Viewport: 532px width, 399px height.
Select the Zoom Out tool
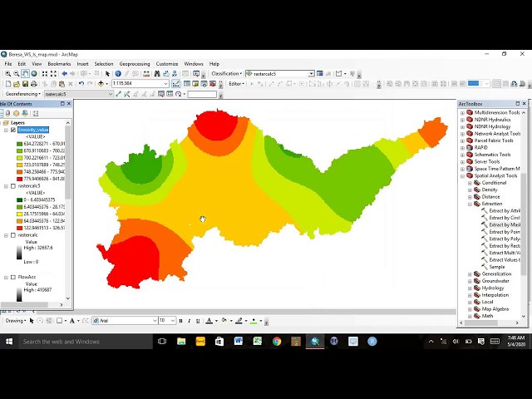pyautogui.click(x=17, y=74)
